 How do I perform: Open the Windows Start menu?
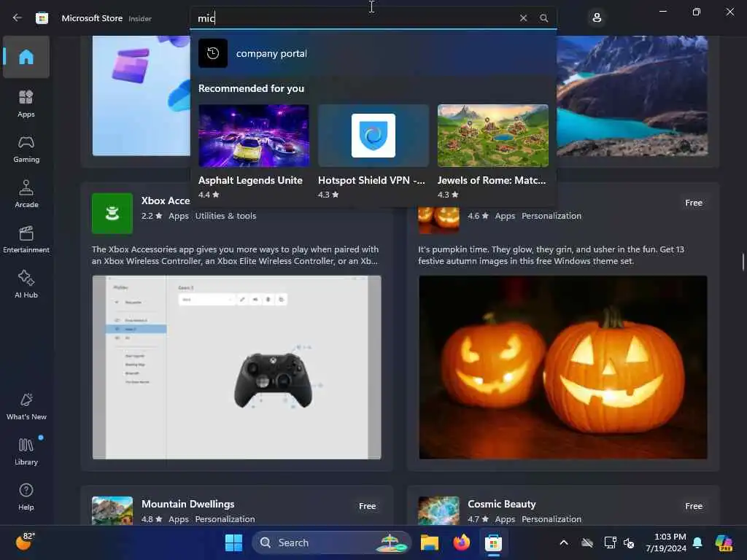tap(233, 542)
